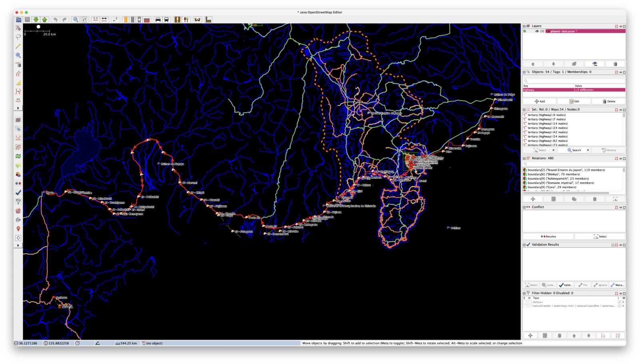Click the Zoom magnifier icon in the toolbar
The image size is (640, 364).
coord(76,19)
